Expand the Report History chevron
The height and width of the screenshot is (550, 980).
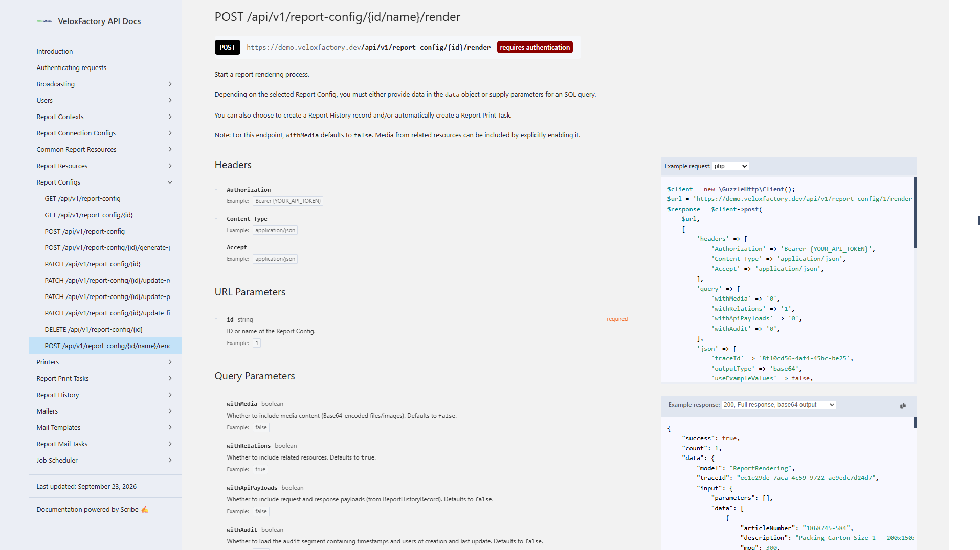coord(170,395)
